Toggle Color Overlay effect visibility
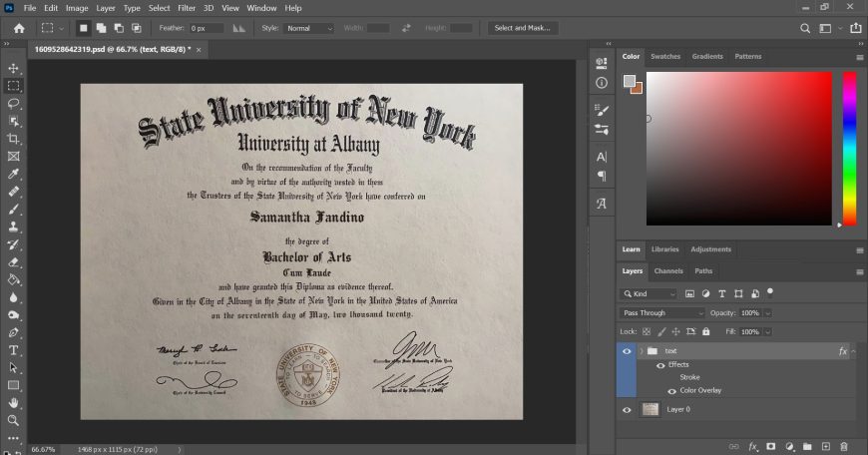 tap(671, 391)
